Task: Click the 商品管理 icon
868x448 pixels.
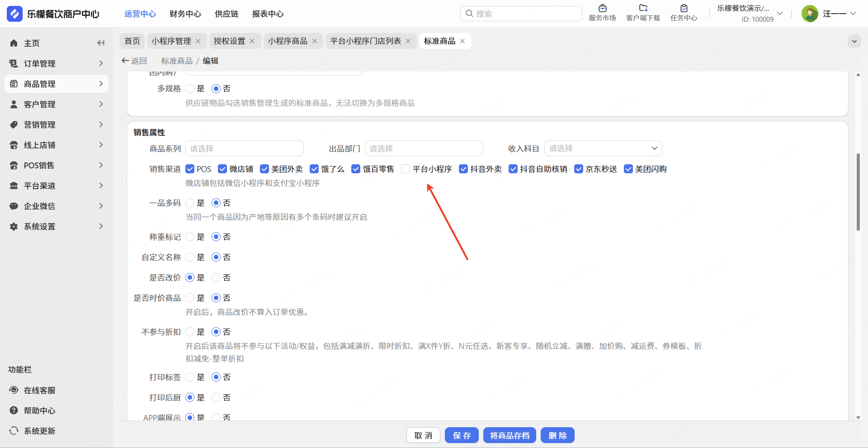Action: pyautogui.click(x=14, y=84)
